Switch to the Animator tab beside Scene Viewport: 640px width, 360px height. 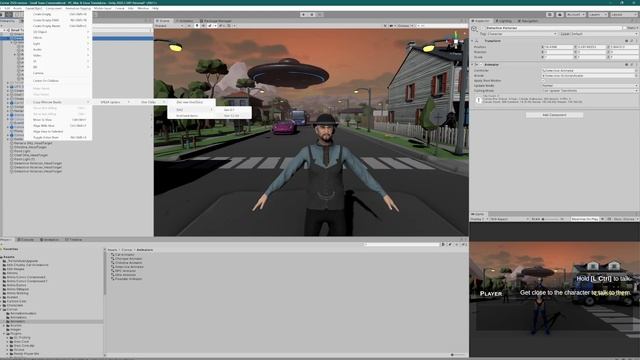(x=185, y=20)
